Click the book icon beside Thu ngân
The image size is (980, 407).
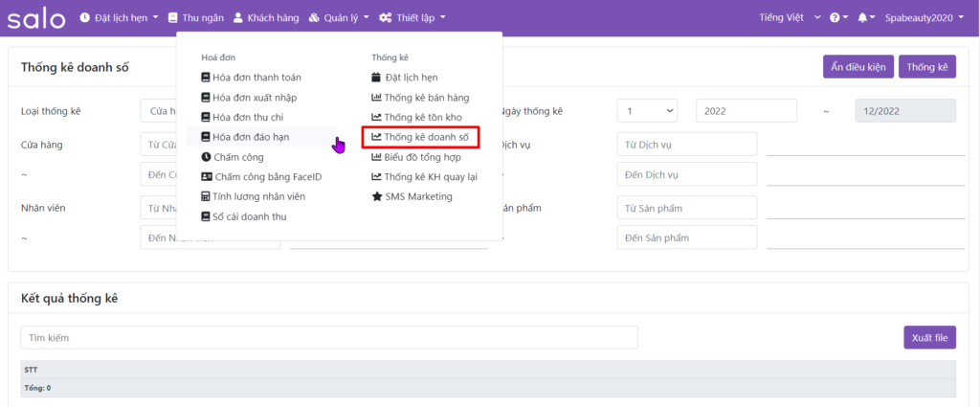point(173,18)
